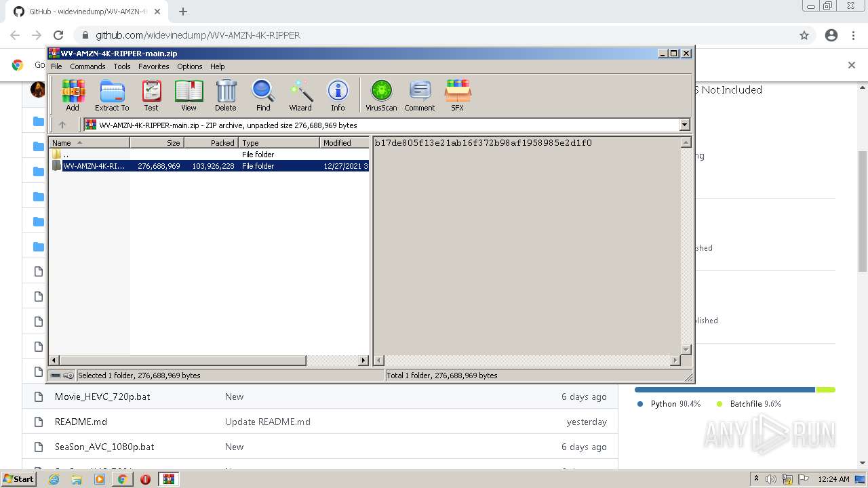Sort by the Packed column header
Image resolution: width=868 pixels, height=488 pixels.
(211, 143)
